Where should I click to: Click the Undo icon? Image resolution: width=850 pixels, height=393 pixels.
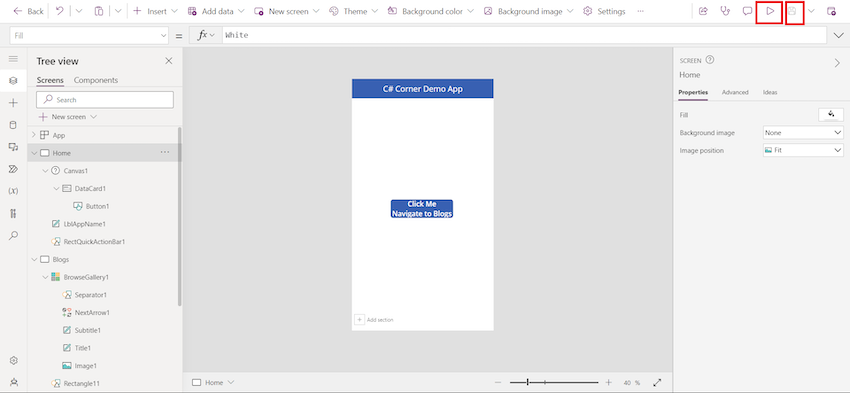60,11
